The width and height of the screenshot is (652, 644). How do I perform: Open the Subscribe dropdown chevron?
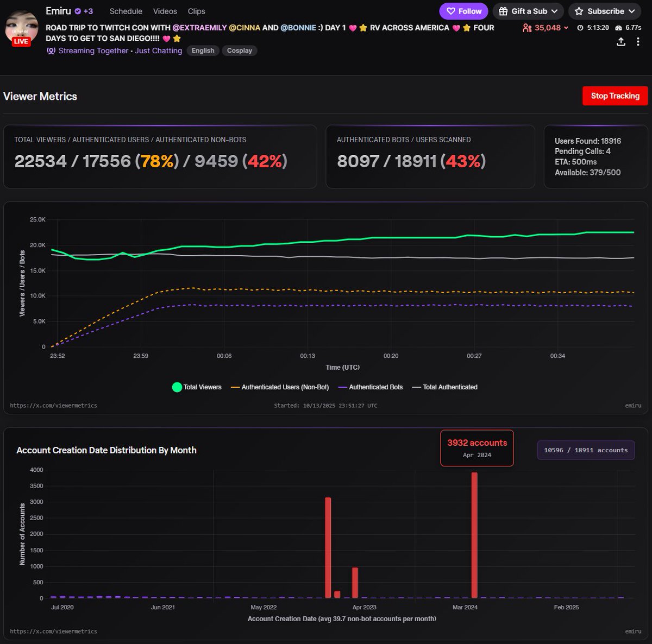(633, 11)
